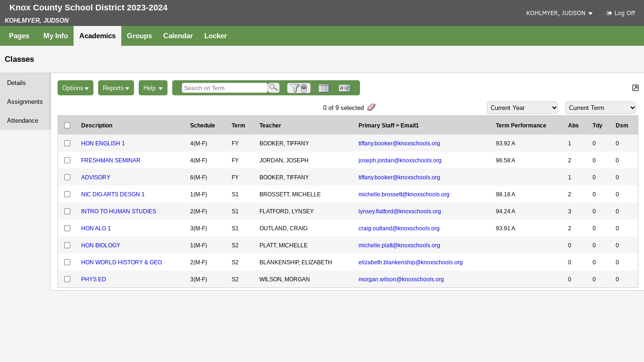Click the pop-out arrow icon at right

636,88
